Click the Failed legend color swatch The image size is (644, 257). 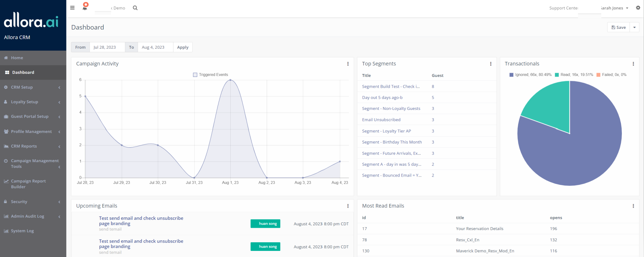point(598,75)
